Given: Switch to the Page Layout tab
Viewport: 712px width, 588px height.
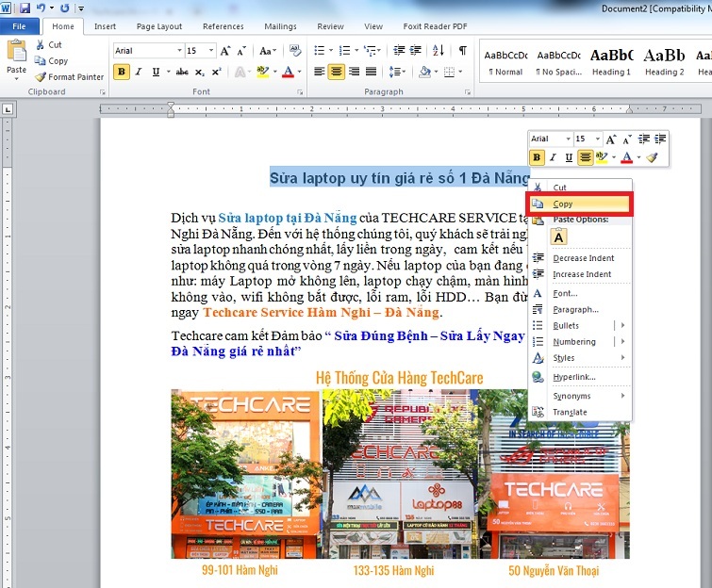Looking at the screenshot, I should coord(159,26).
